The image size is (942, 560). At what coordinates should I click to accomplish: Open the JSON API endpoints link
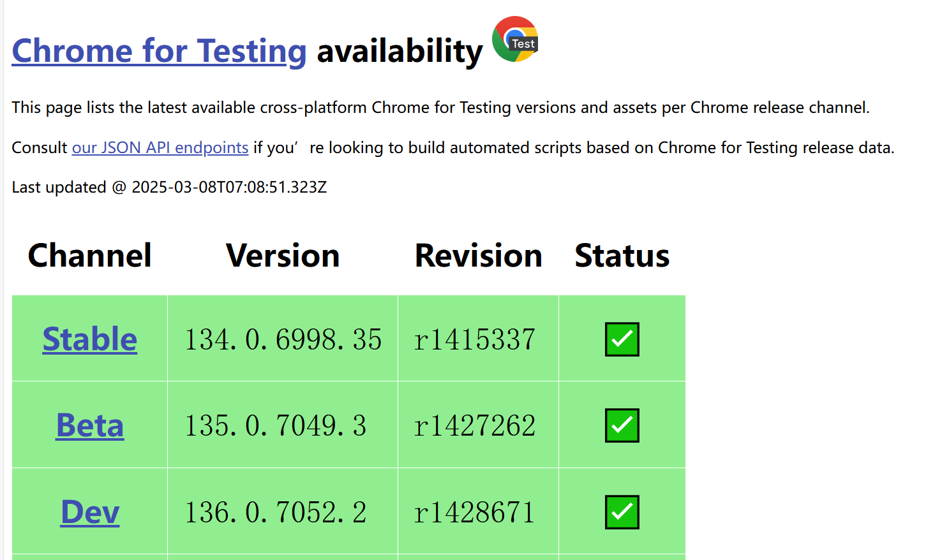pos(160,148)
